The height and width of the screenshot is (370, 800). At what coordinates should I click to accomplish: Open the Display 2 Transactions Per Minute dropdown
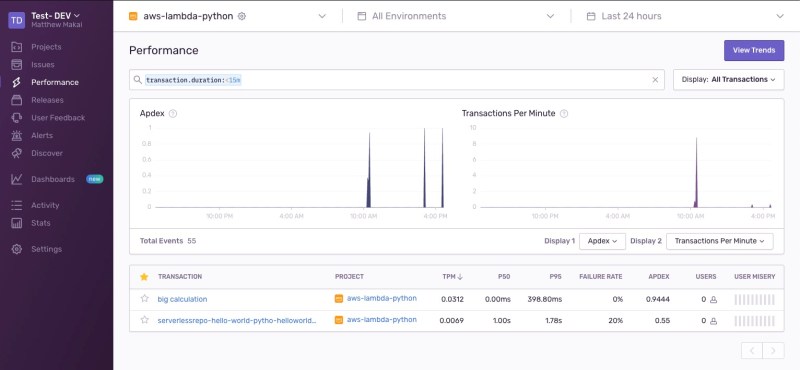coord(719,241)
